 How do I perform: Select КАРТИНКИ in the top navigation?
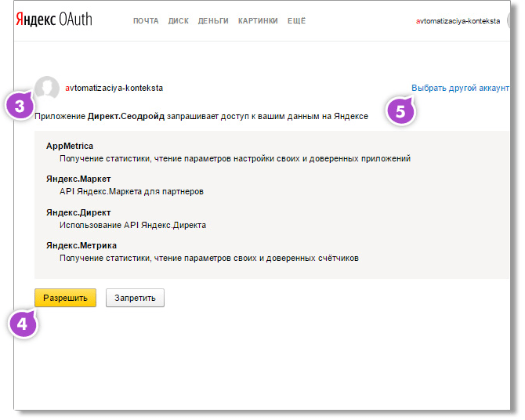258,21
